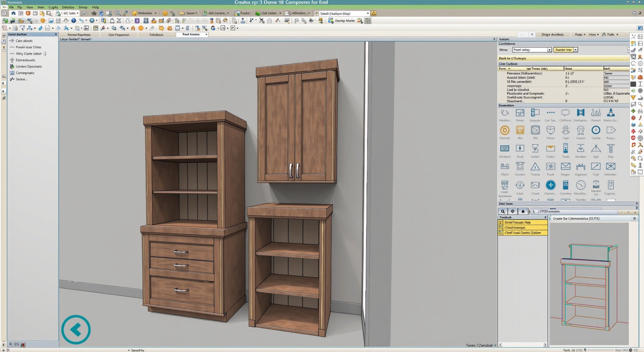Select the Alia calendar icon

[x=520, y=130]
